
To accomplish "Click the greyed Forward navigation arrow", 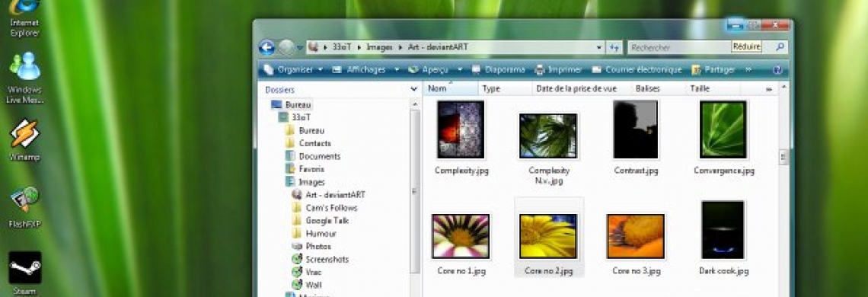I will tap(286, 48).
